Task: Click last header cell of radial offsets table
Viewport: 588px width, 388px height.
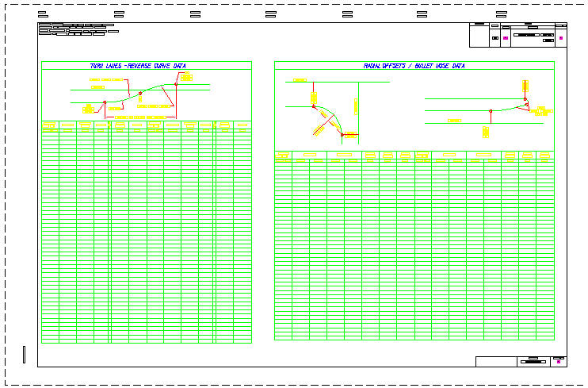Action: coord(545,154)
